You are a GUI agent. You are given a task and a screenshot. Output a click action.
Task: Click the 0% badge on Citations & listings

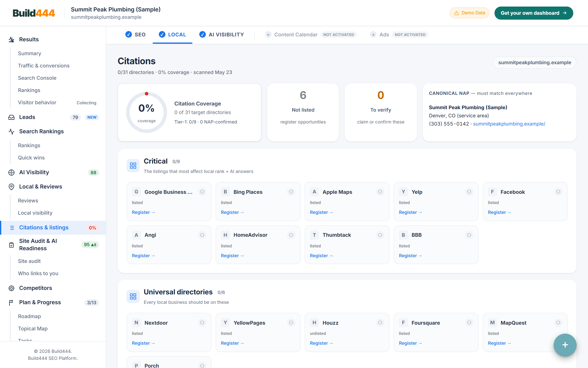click(x=92, y=228)
